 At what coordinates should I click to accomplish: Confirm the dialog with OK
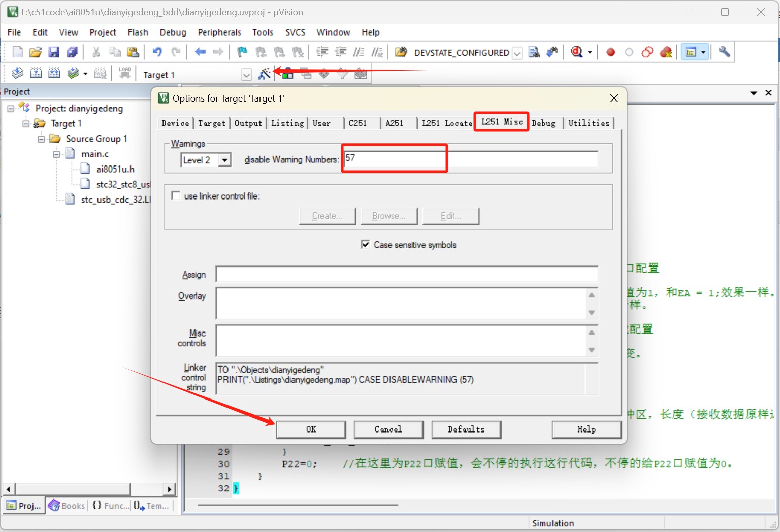coord(311,429)
